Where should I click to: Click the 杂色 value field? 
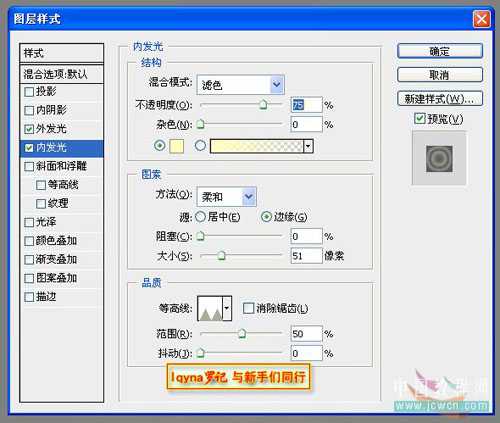pyautogui.click(x=306, y=124)
